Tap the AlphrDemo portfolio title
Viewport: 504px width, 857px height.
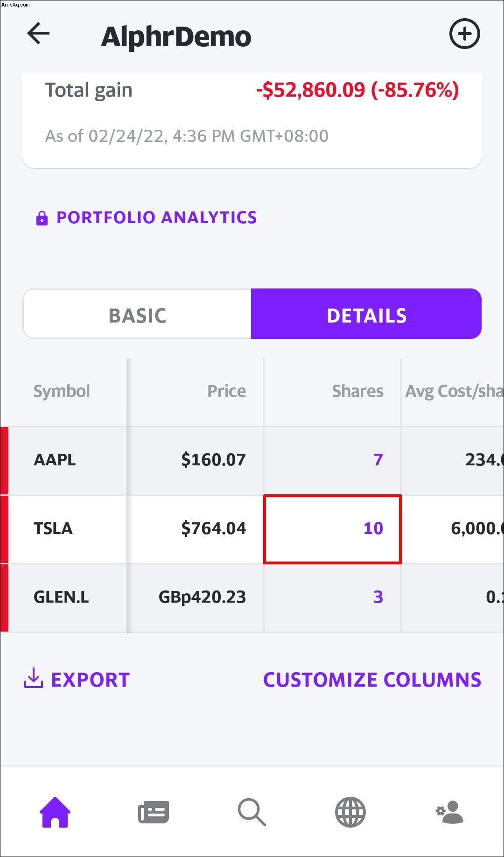(x=176, y=36)
